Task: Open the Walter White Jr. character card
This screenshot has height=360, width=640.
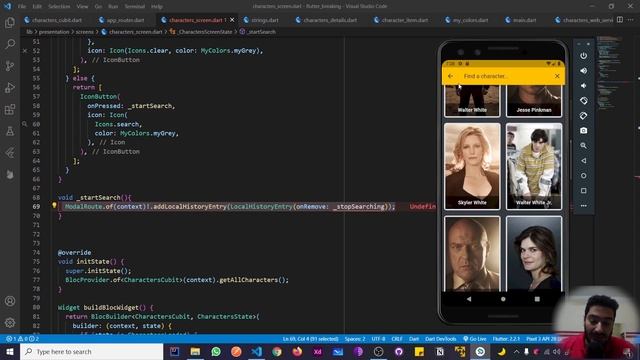Action: pos(534,166)
